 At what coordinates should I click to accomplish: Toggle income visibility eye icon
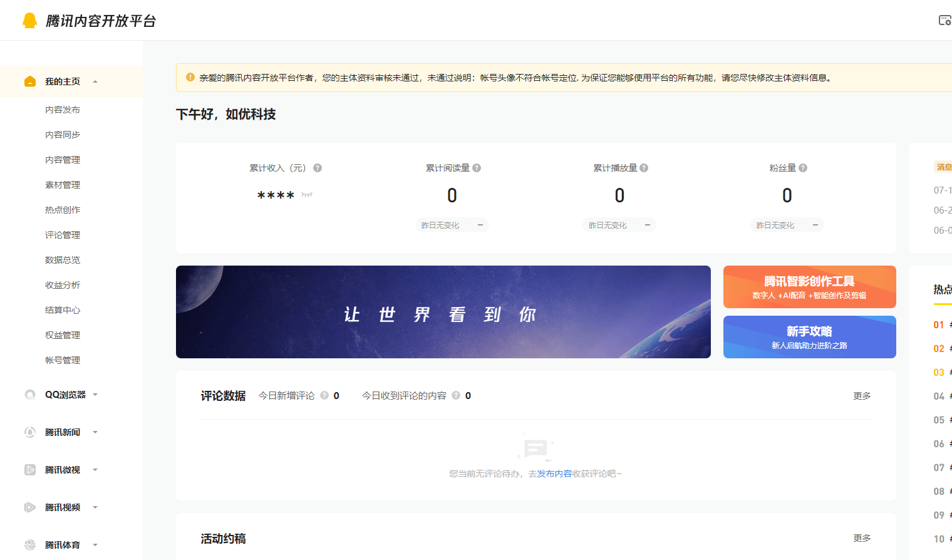coord(307,195)
